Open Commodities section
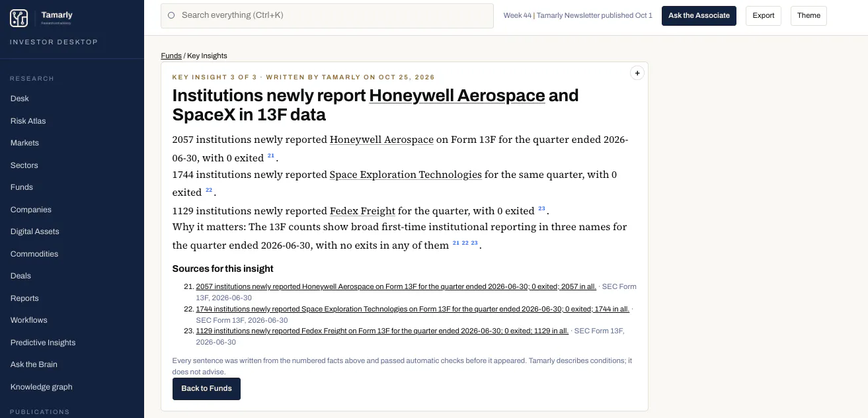This screenshot has height=418, width=868. tap(34, 254)
